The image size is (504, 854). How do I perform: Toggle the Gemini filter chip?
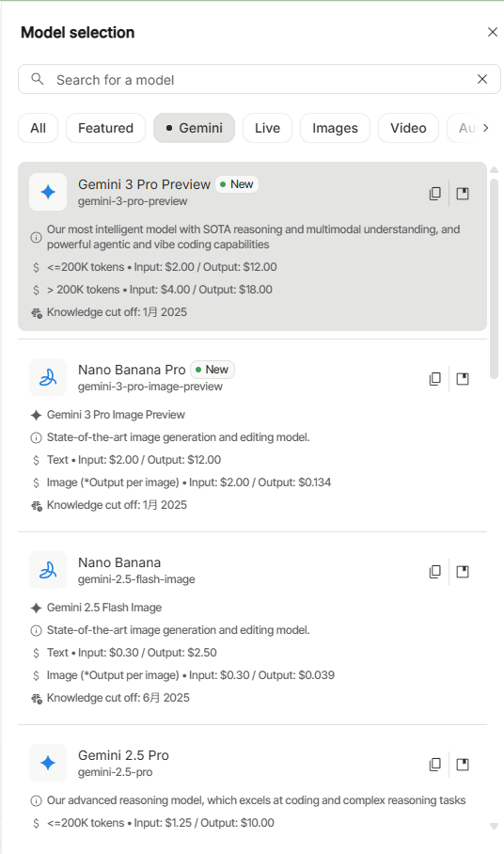click(x=195, y=128)
